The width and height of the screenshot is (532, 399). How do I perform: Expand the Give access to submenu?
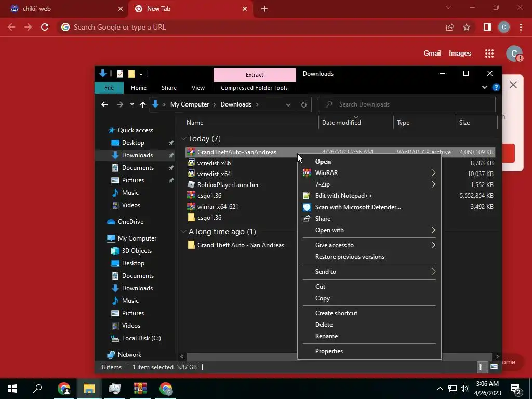369,245
